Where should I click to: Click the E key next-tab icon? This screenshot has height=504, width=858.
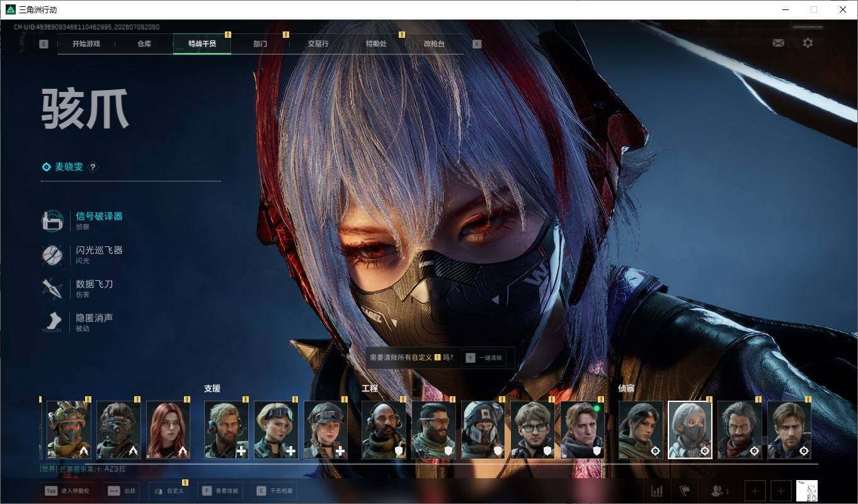point(477,44)
